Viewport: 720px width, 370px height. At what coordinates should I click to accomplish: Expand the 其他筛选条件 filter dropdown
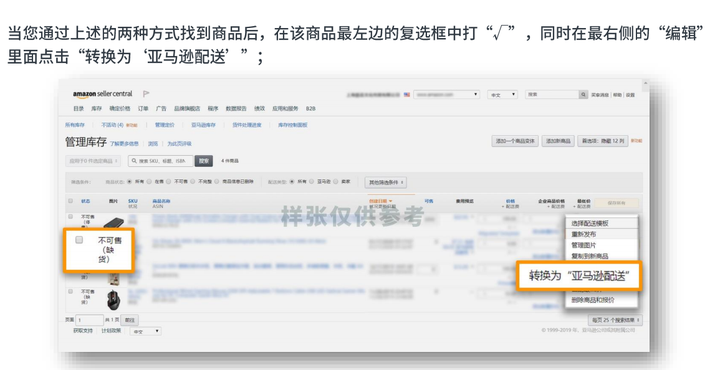coord(385,182)
